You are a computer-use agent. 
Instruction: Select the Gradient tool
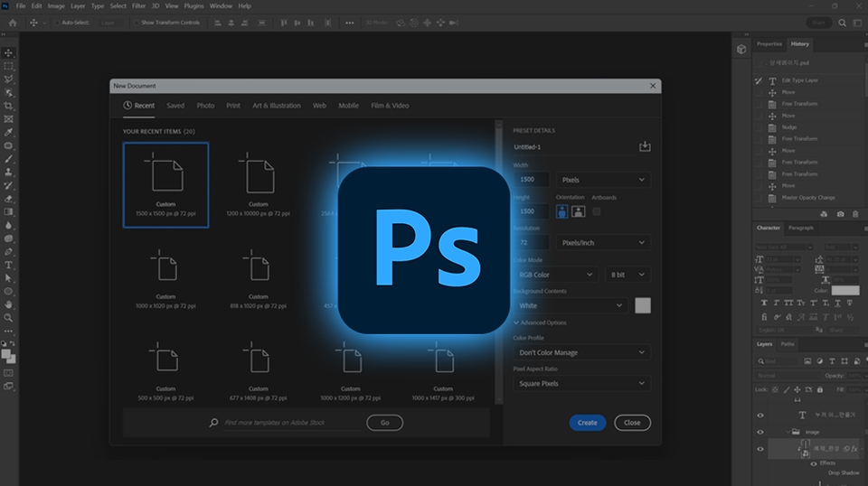[x=8, y=211]
